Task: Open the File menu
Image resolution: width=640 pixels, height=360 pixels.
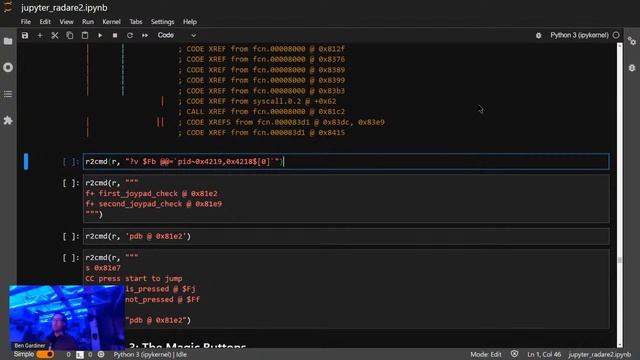Action: (26, 22)
